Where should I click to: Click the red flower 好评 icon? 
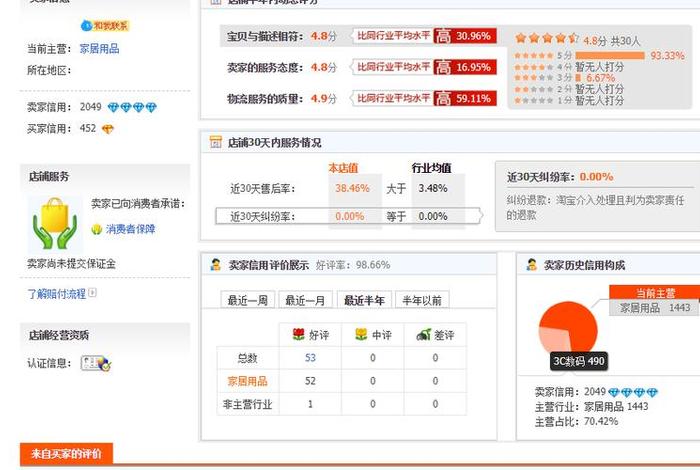[x=298, y=334]
